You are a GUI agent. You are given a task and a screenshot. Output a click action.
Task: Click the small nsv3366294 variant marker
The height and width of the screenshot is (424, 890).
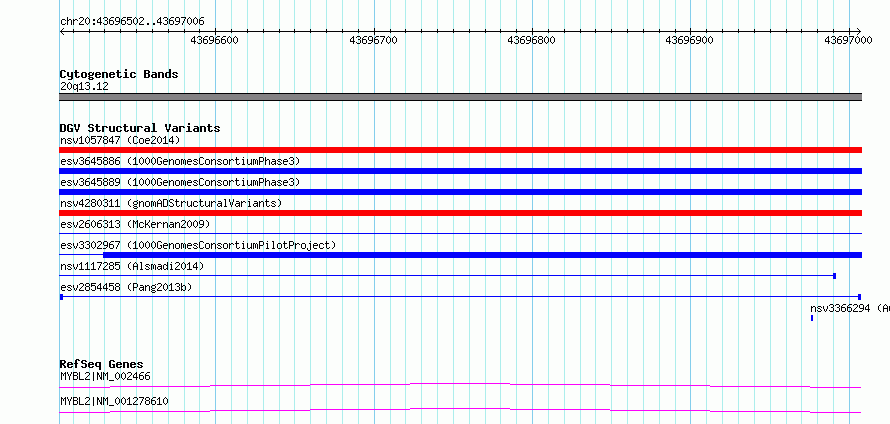coord(812,318)
